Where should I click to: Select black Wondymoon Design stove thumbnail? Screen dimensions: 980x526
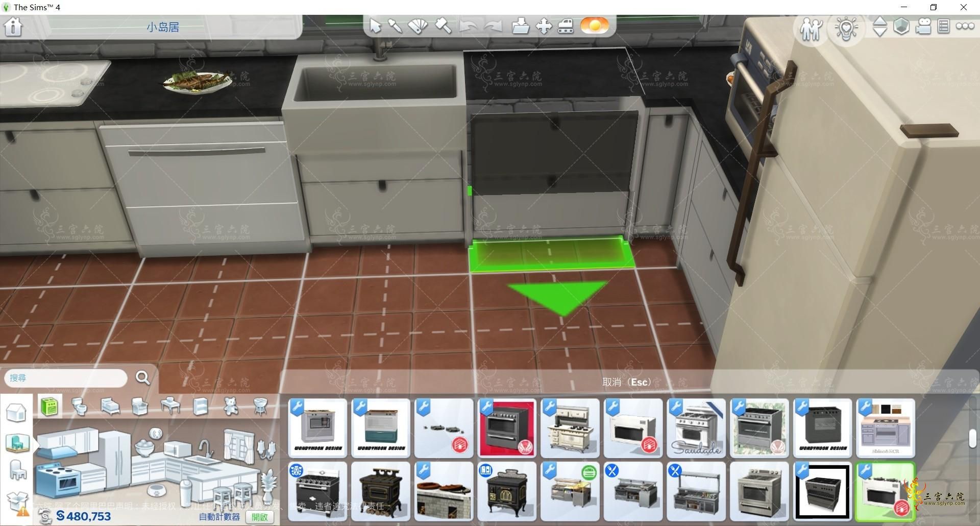(822, 428)
